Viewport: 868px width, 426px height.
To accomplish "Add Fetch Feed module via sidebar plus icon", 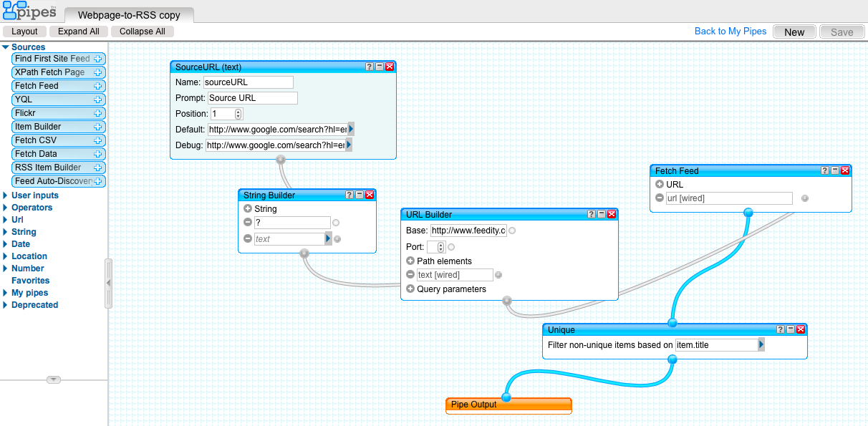I will (98, 86).
